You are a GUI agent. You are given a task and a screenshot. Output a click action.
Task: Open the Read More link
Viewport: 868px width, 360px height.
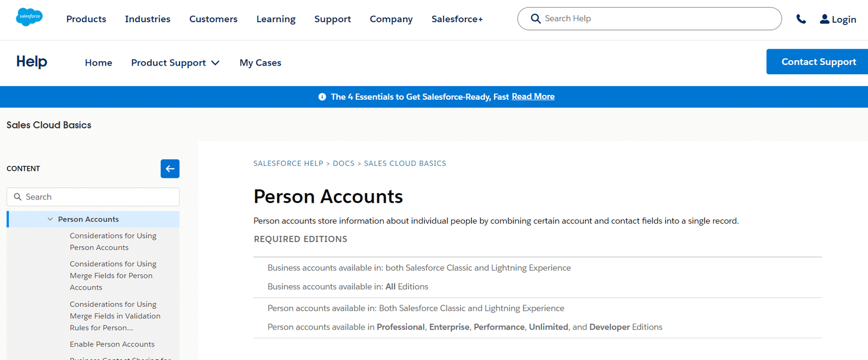(x=533, y=96)
